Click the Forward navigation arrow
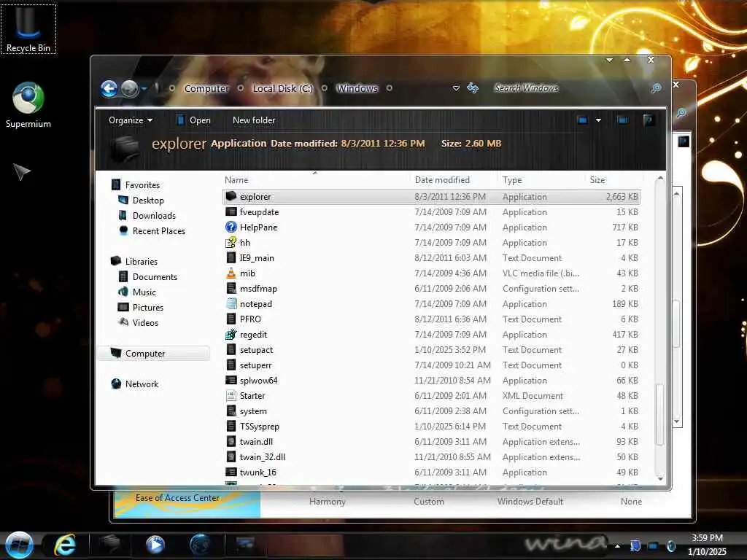Screen dimensions: 747x560 coord(129,88)
